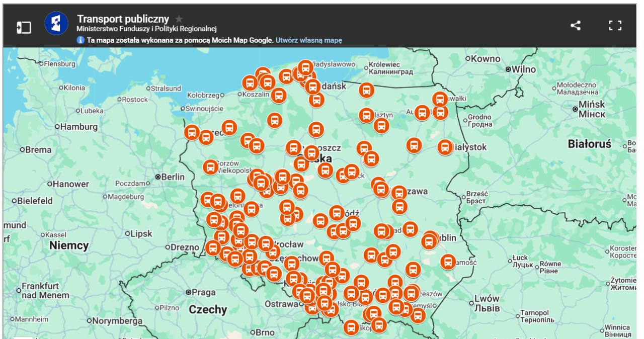Select bus marker below Królewiec label
Viewport: 644px width, 339px height.
(367, 91)
